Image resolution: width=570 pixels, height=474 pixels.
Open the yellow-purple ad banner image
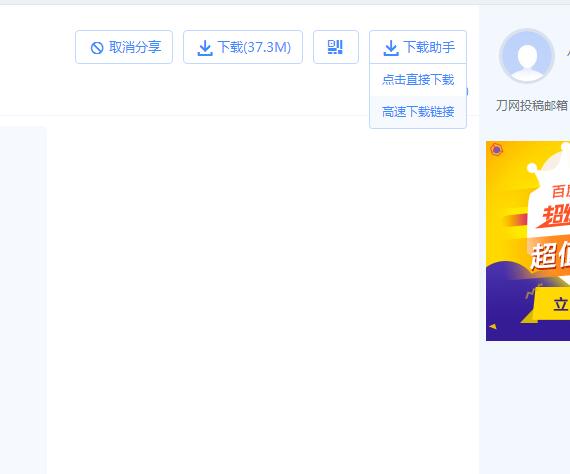pyautogui.click(x=528, y=241)
